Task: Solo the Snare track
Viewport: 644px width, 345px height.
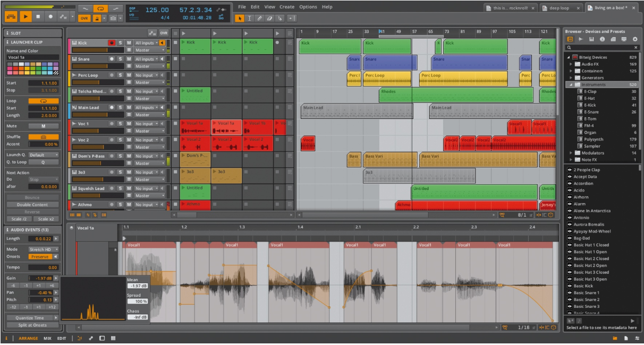Action: tap(120, 59)
